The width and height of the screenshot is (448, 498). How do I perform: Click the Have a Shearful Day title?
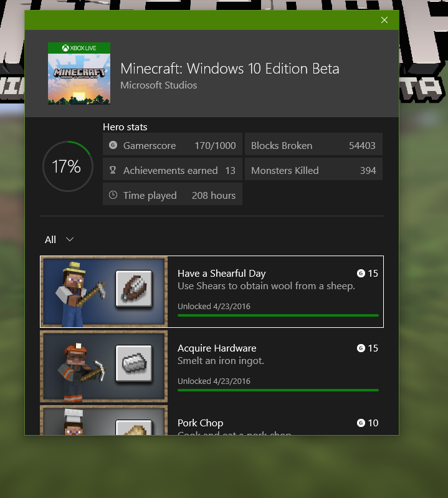pos(222,274)
